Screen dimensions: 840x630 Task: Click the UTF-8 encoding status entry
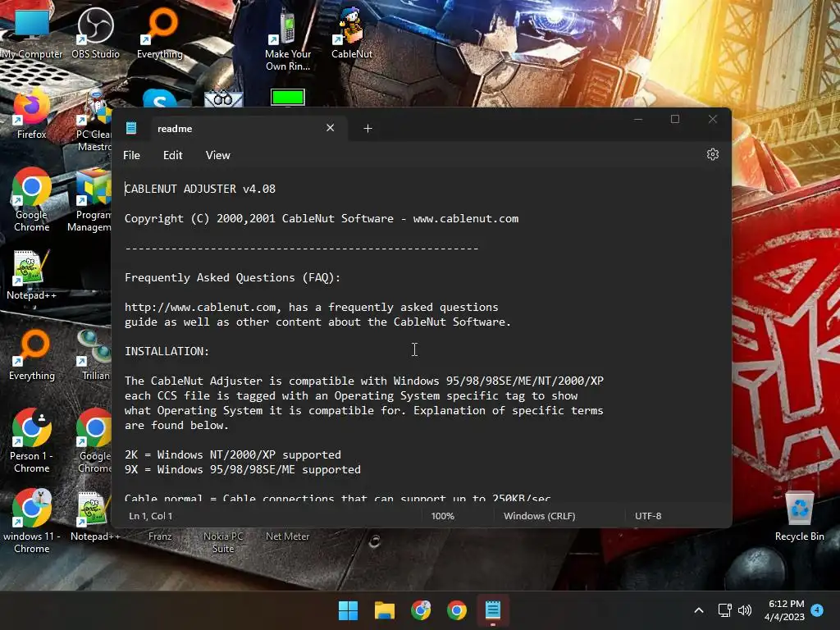tap(648, 516)
